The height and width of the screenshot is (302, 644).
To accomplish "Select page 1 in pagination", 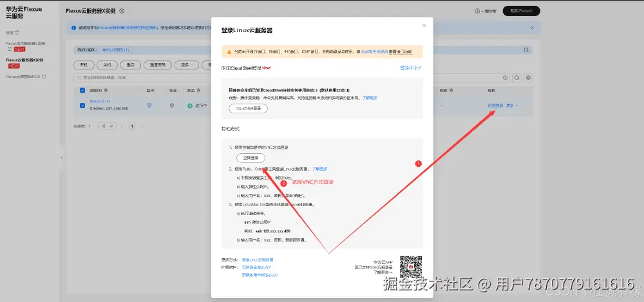I will pyautogui.click(x=132, y=127).
